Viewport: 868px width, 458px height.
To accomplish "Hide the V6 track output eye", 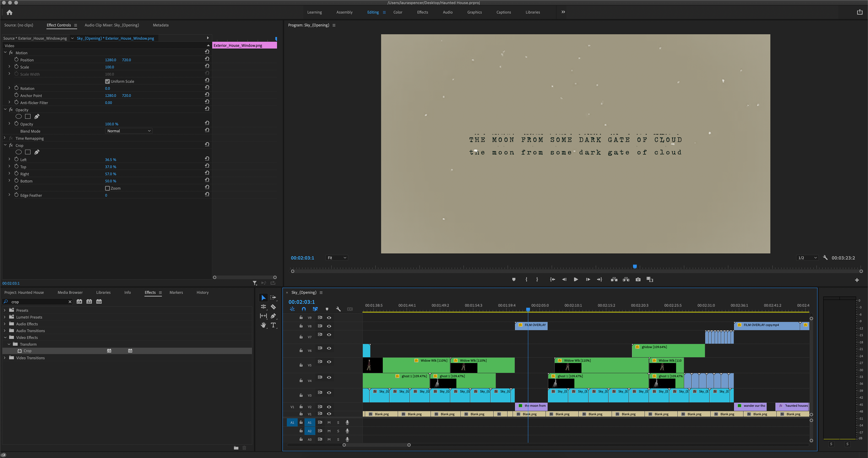I will (329, 348).
